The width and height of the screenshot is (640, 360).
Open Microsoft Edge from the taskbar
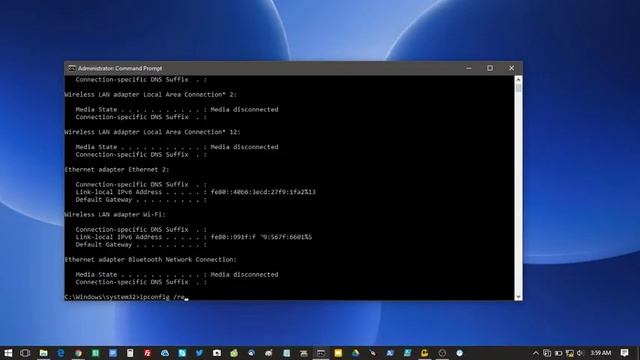[x=61, y=353]
